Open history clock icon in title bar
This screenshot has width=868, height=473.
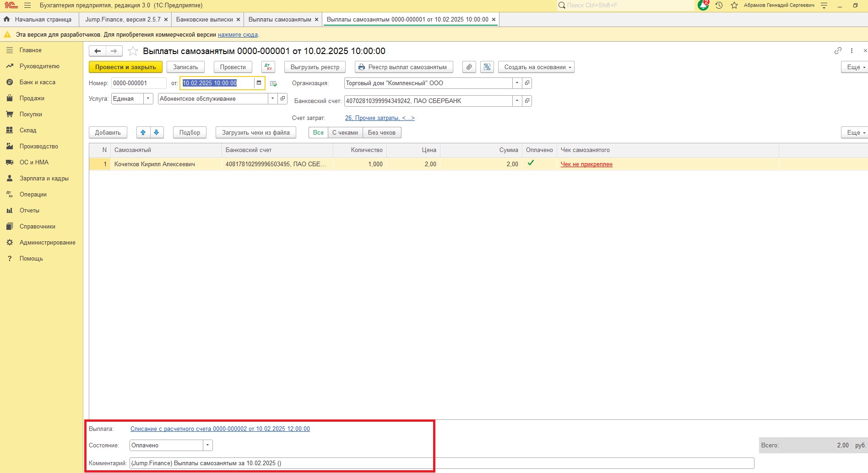point(719,5)
